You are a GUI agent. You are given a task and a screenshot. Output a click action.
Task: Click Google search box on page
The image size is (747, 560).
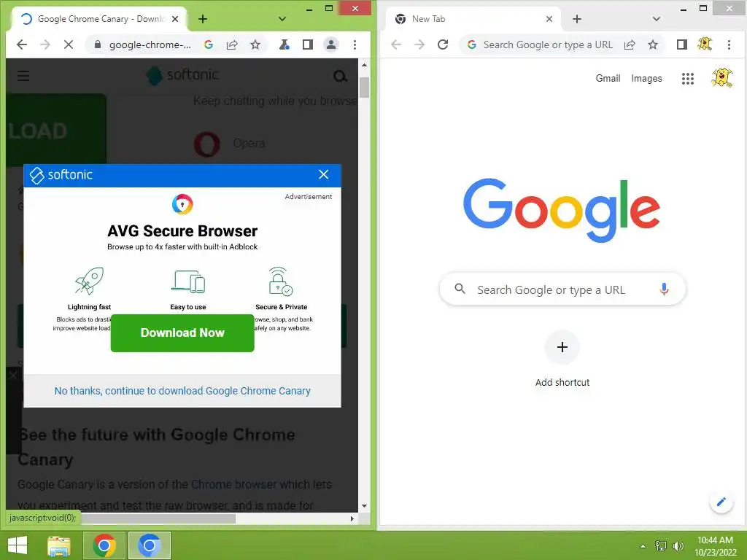(562, 289)
